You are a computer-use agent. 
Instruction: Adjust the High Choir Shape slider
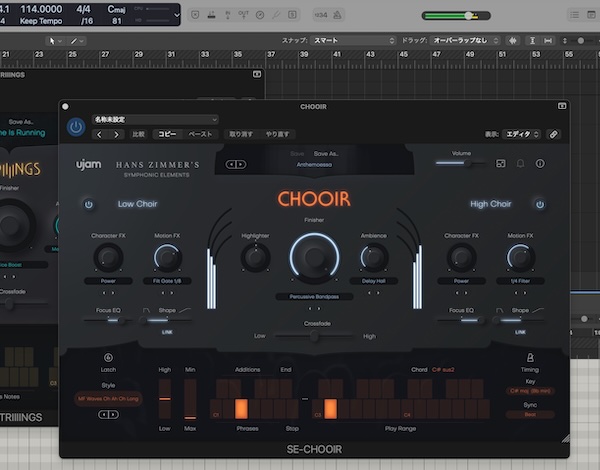click(x=520, y=320)
